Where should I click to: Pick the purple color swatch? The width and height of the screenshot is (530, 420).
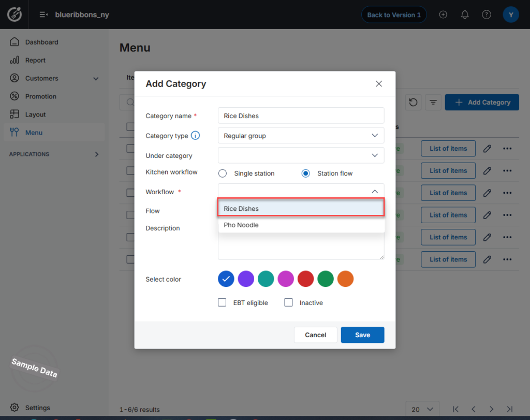click(x=246, y=279)
